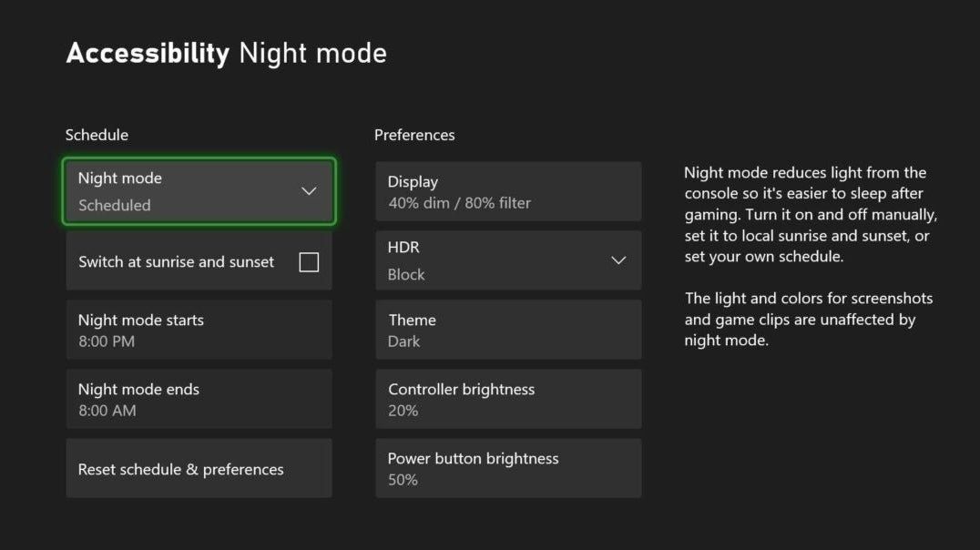The height and width of the screenshot is (550, 980).
Task: Click Reset schedule & preferences
Action: point(199,468)
